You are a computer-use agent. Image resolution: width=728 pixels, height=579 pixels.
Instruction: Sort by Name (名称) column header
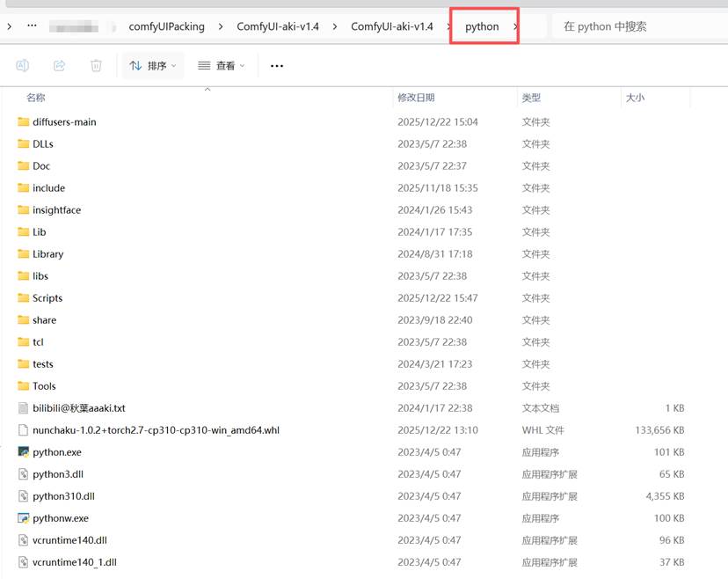[x=36, y=98]
